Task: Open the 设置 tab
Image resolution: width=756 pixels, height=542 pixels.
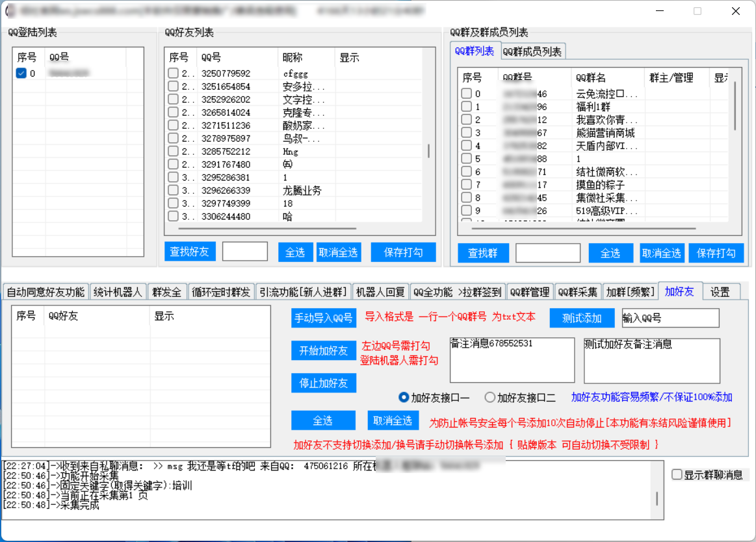Action: click(720, 292)
